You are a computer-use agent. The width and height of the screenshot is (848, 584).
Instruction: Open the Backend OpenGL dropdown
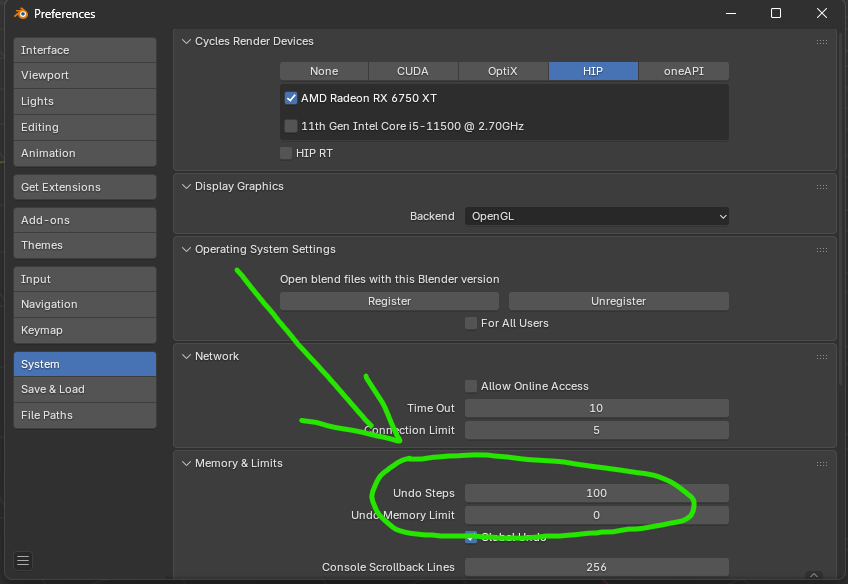point(597,216)
